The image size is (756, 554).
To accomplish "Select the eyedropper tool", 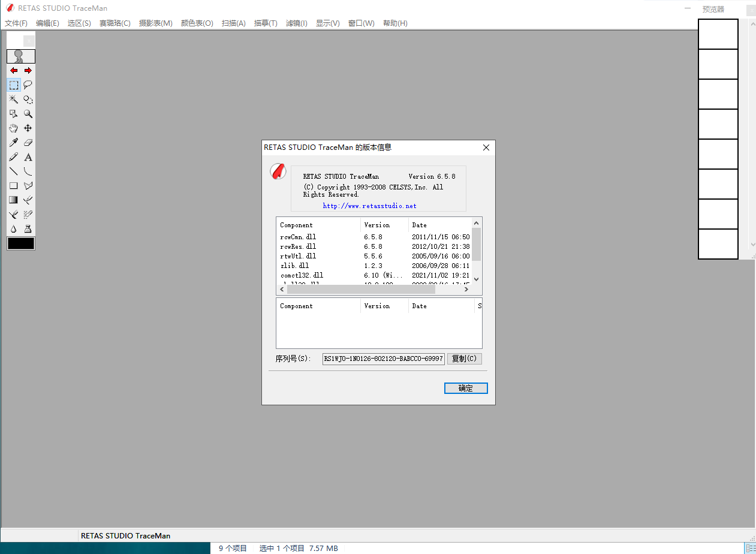I will pyautogui.click(x=14, y=143).
